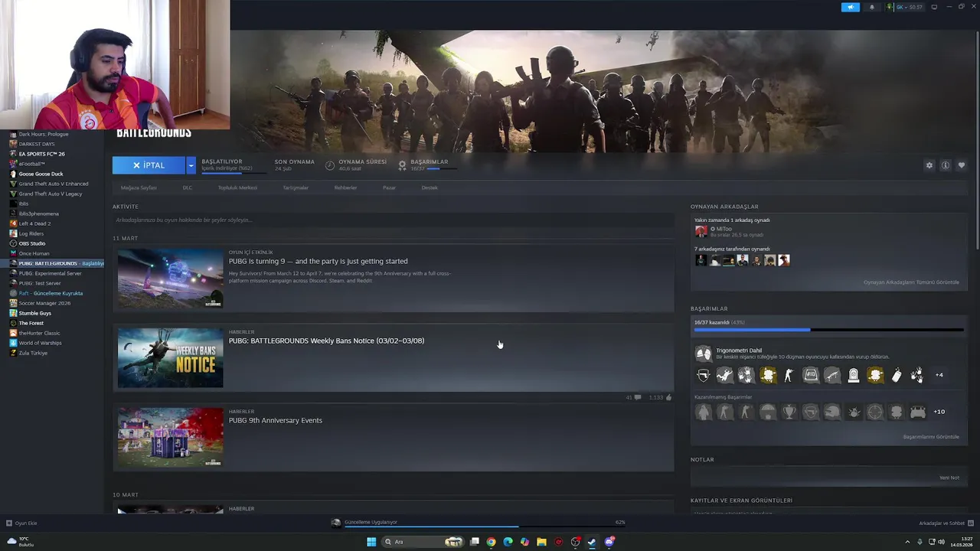This screenshot has height=551, width=980.
Task: Click the comments icon on Weekly Bans news
Action: coord(637,398)
